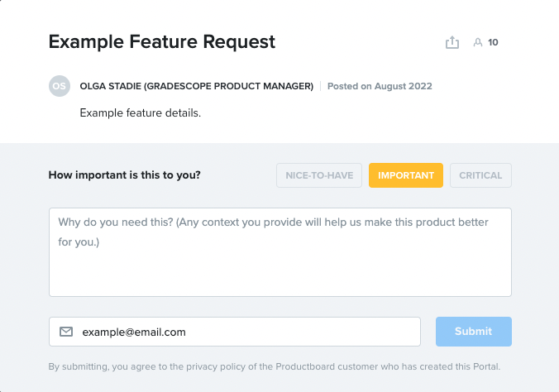Viewport: 559px width, 392px height.
Task: Focus the 'Why do you need this?' text area
Action: tap(280, 252)
